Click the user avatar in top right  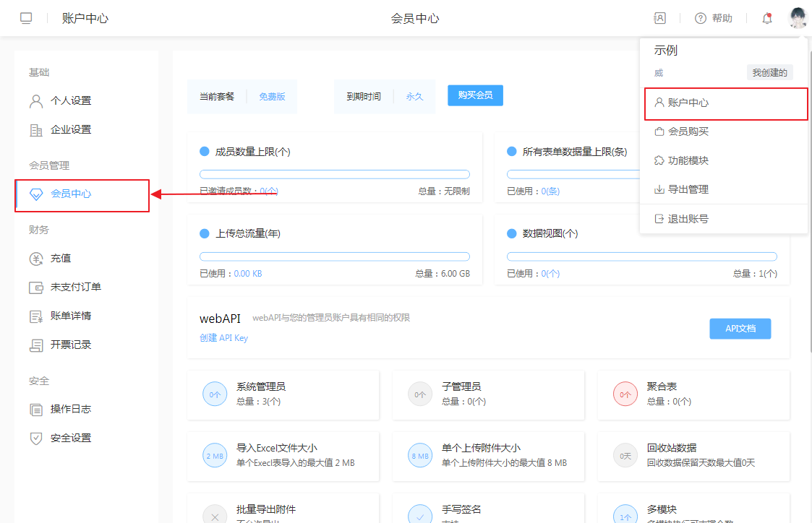tap(798, 18)
